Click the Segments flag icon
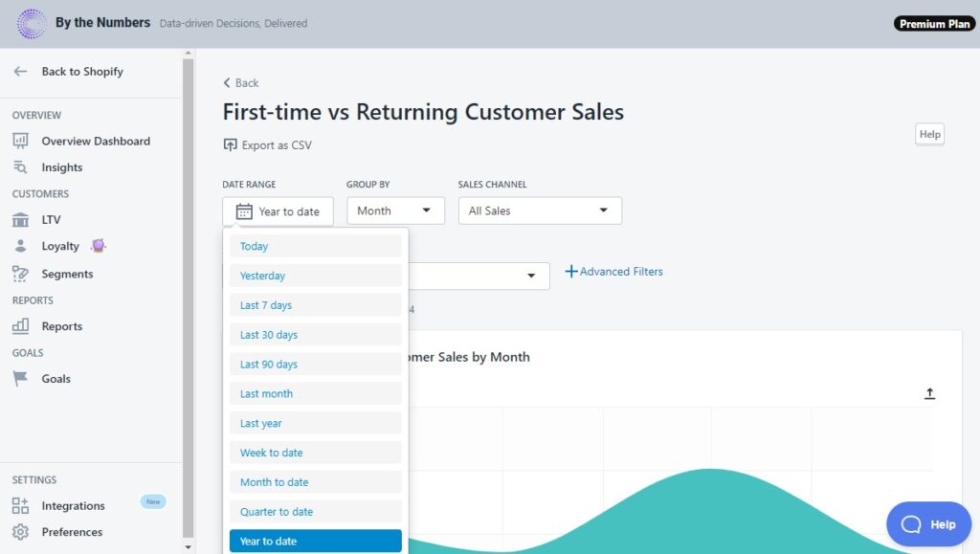980x554 pixels. pos(20,274)
